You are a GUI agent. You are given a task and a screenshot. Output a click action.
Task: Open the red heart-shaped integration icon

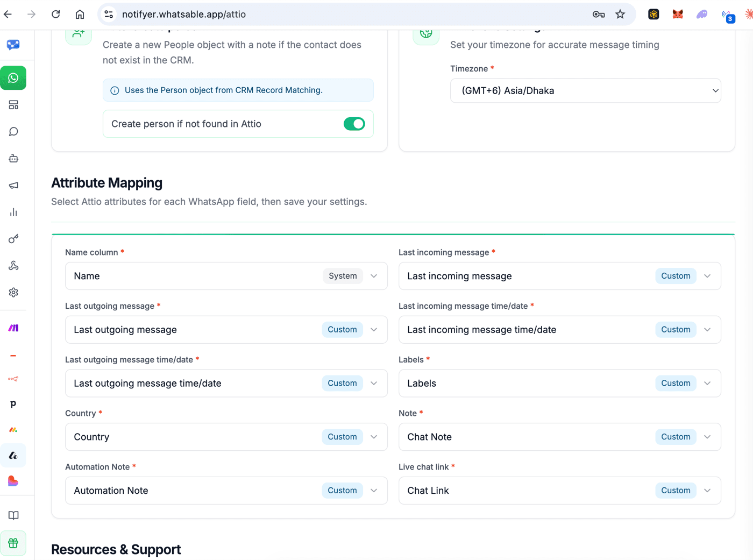13,481
